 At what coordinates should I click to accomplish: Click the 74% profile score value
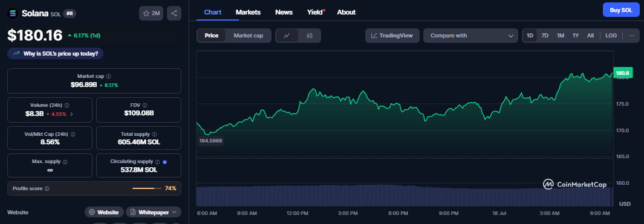171,189
